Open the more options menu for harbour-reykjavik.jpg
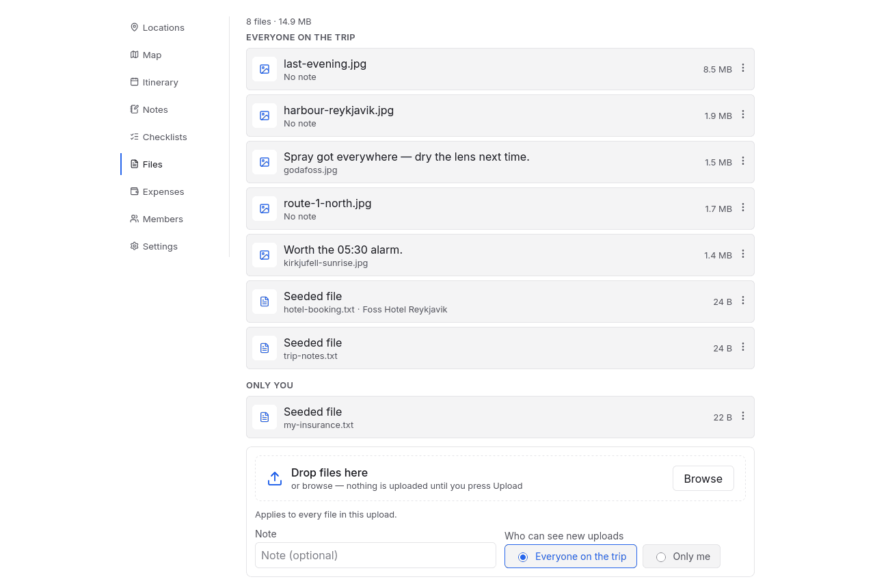The image size is (875, 588). click(x=743, y=115)
